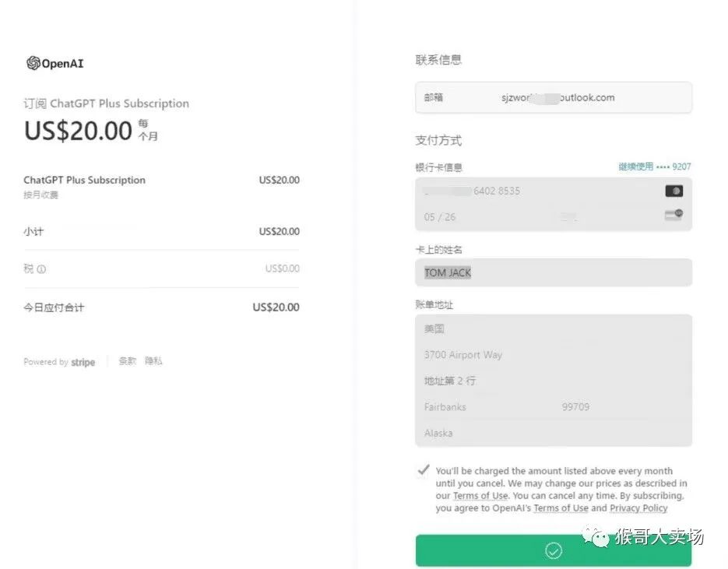
Task: Click the green subscribe button
Action: click(x=554, y=550)
